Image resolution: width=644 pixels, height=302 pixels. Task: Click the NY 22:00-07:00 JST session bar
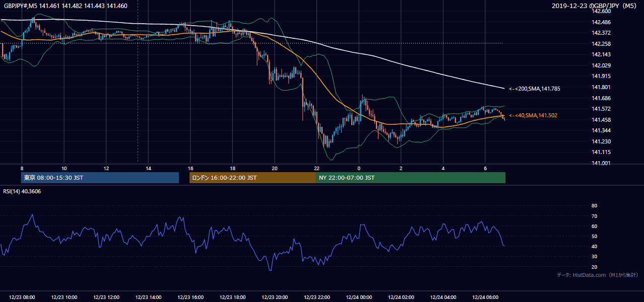(x=411, y=178)
